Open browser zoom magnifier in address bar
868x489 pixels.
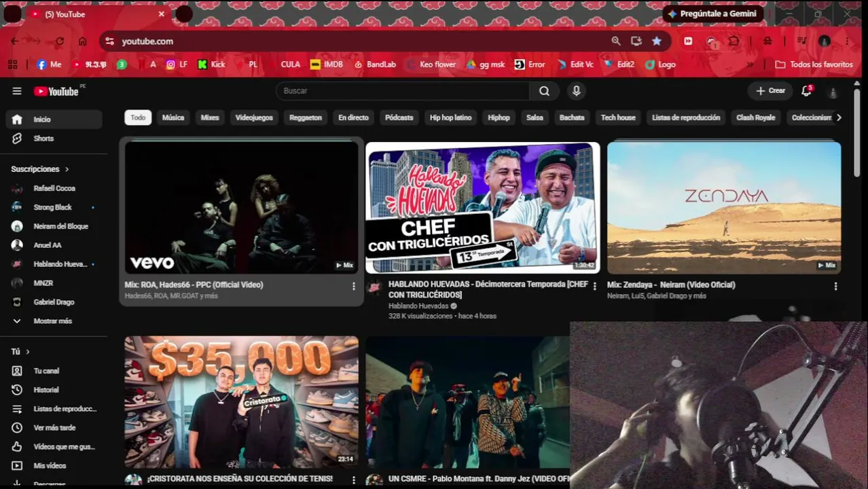[x=616, y=41]
